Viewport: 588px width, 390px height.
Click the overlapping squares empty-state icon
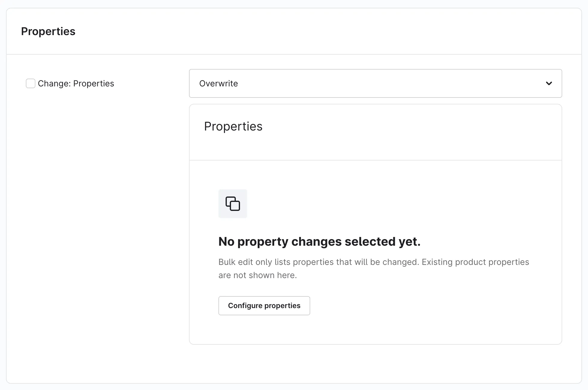pyautogui.click(x=233, y=204)
